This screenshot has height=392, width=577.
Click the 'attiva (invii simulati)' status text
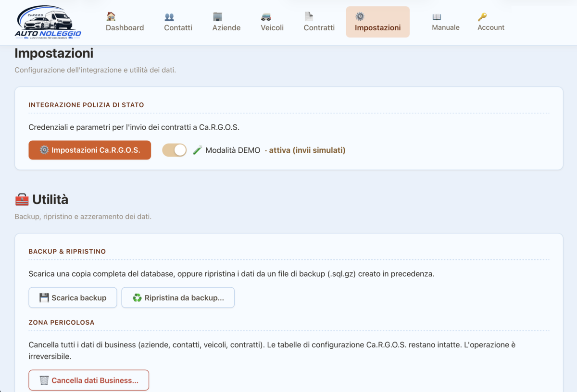[307, 150]
